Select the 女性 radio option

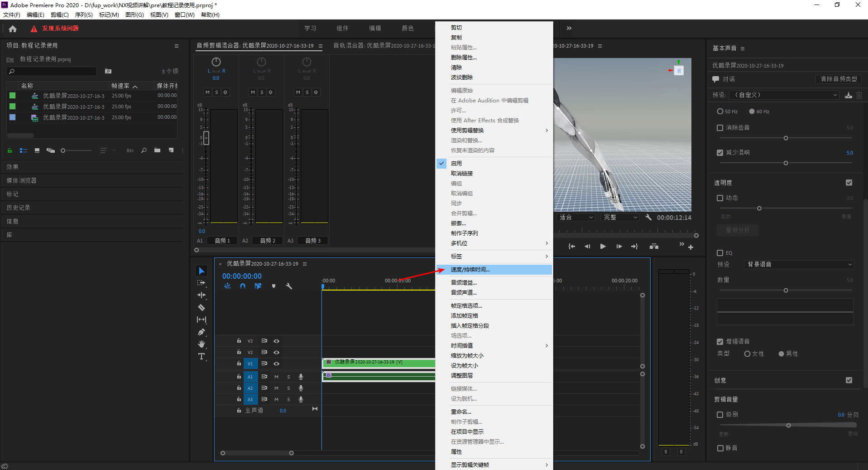(x=747, y=354)
